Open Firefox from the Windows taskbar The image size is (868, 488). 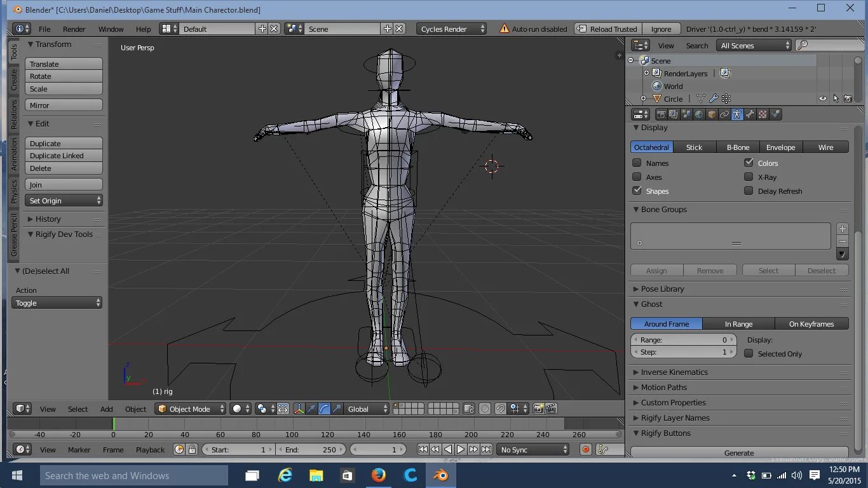click(x=379, y=475)
